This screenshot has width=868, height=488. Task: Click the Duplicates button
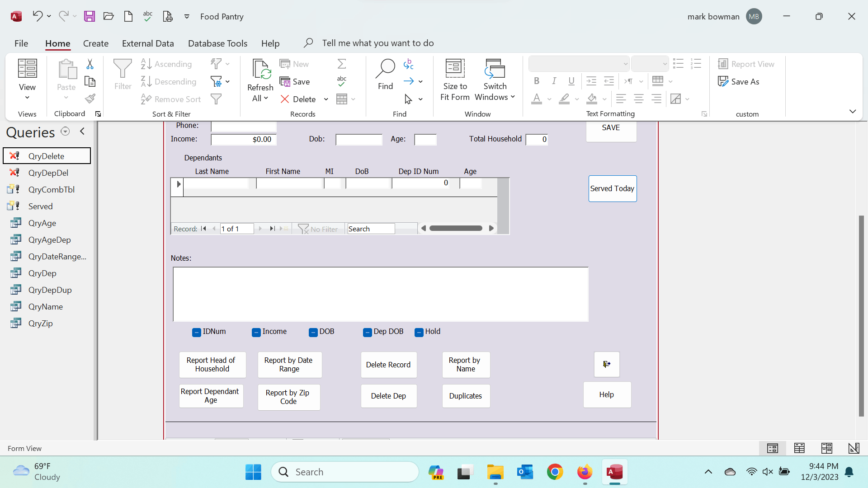[x=466, y=396]
